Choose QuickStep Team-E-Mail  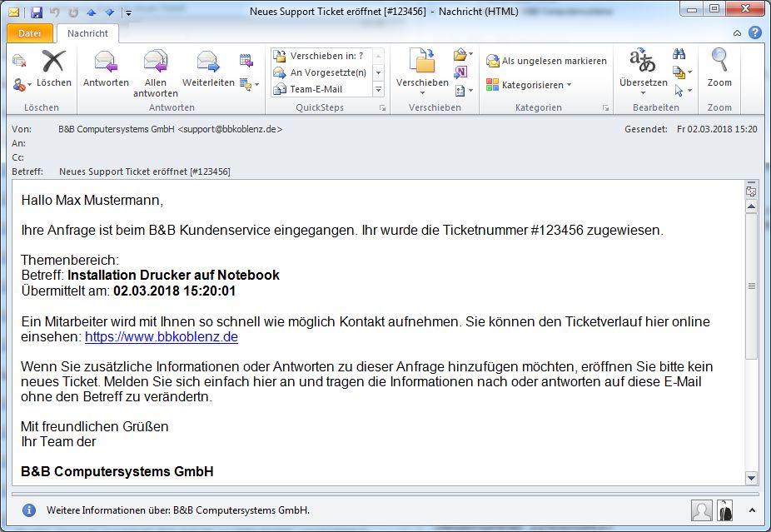point(321,89)
